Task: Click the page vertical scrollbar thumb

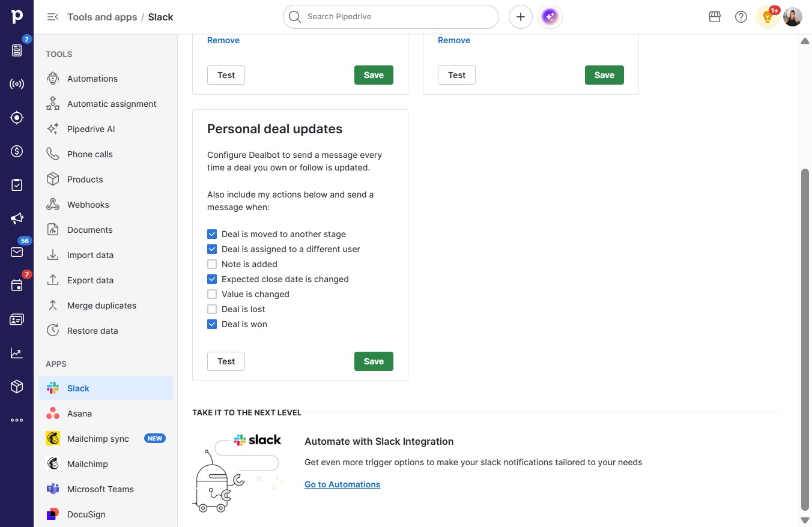Action: (805, 339)
